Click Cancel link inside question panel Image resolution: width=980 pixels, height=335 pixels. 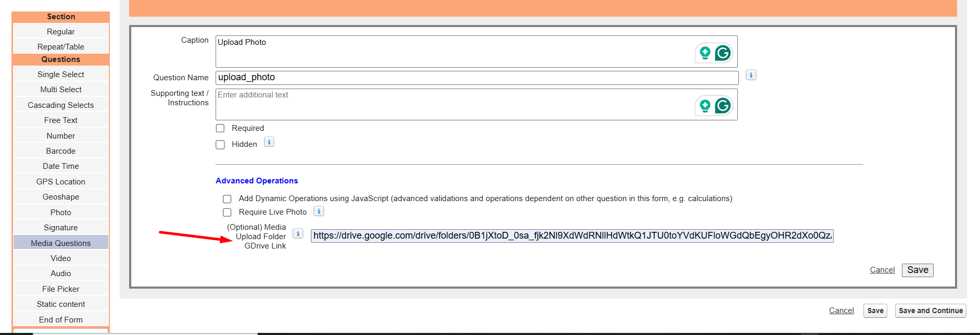click(x=882, y=270)
